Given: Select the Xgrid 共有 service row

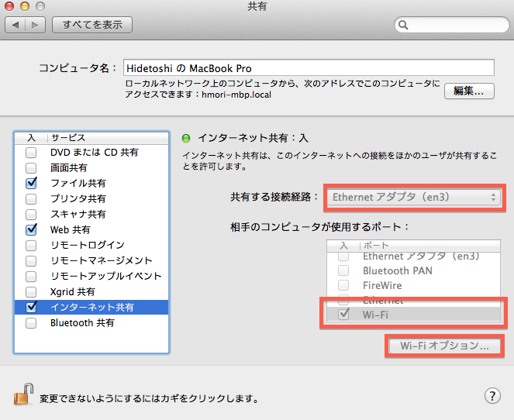Looking at the screenshot, I should [x=91, y=291].
